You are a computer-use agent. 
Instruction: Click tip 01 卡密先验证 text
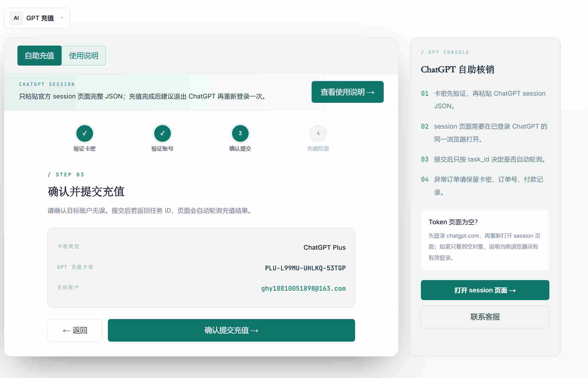pos(490,100)
